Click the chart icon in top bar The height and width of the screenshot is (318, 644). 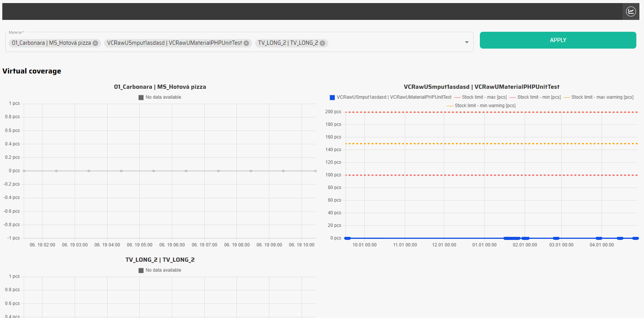coord(631,11)
